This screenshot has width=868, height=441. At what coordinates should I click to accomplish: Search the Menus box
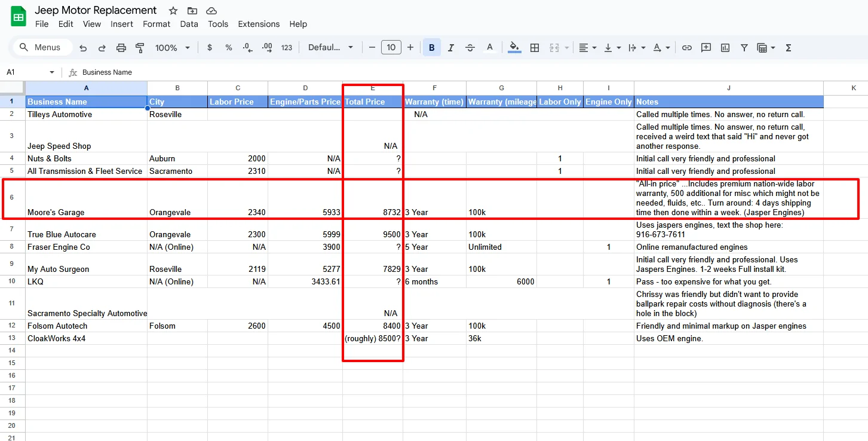pos(43,48)
